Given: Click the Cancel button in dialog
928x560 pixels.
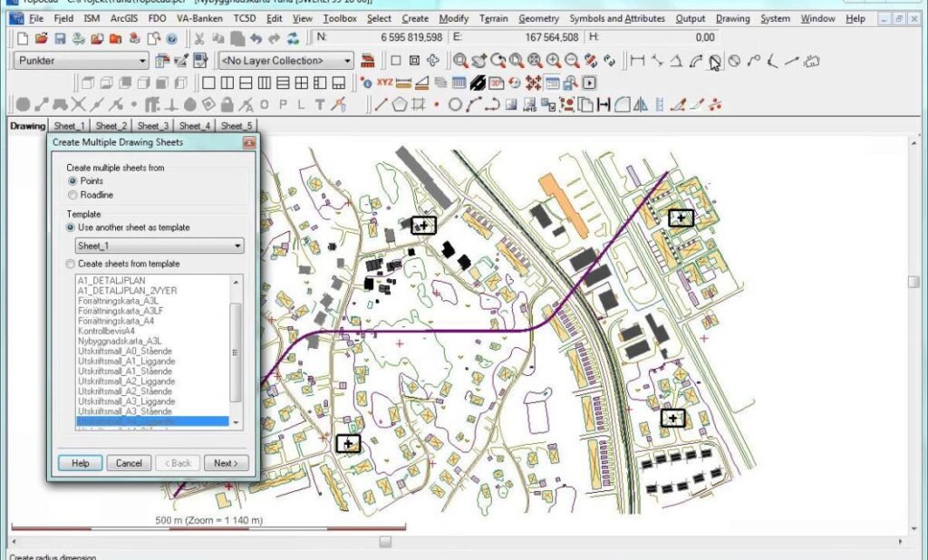Looking at the screenshot, I should click(129, 463).
